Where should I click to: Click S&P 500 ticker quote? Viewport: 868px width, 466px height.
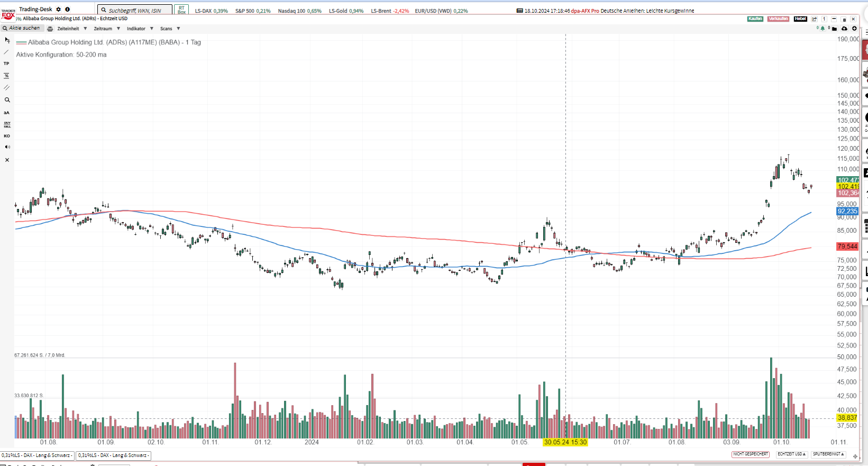pos(253,11)
